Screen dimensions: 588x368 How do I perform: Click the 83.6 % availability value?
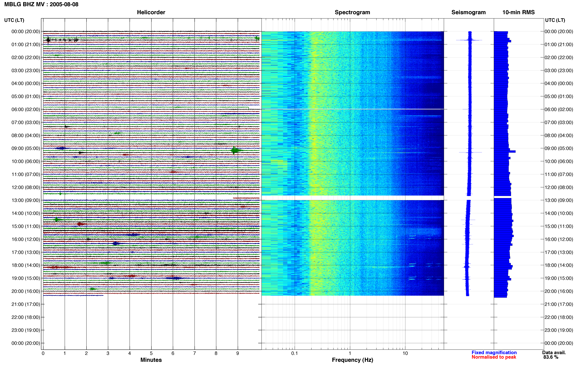[x=551, y=357]
